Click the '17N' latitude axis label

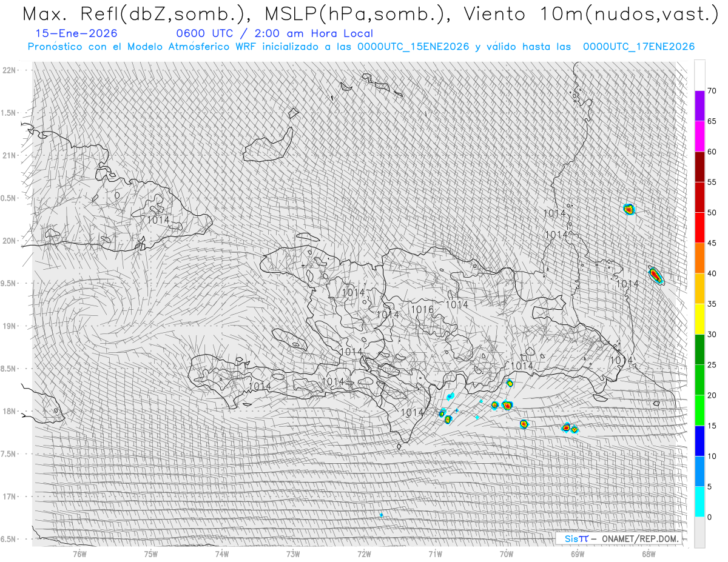(x=8, y=497)
